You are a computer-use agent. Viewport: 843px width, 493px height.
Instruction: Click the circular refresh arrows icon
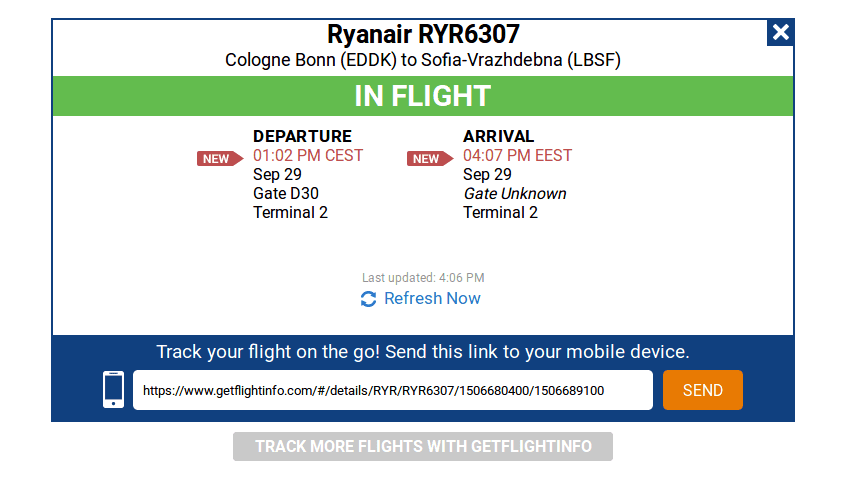(x=368, y=299)
